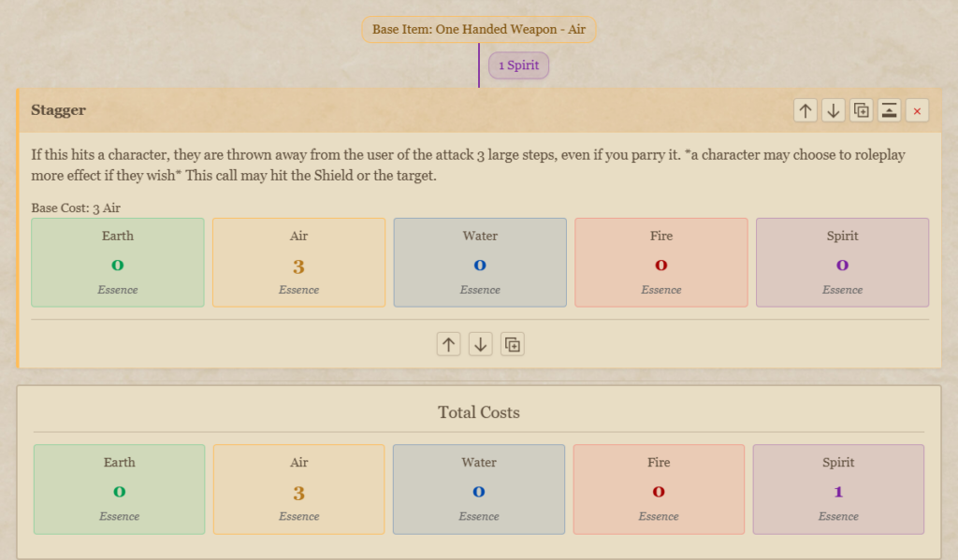Select Stagger's Air essence card showing 3
This screenshot has width=958, height=560.
(298, 263)
